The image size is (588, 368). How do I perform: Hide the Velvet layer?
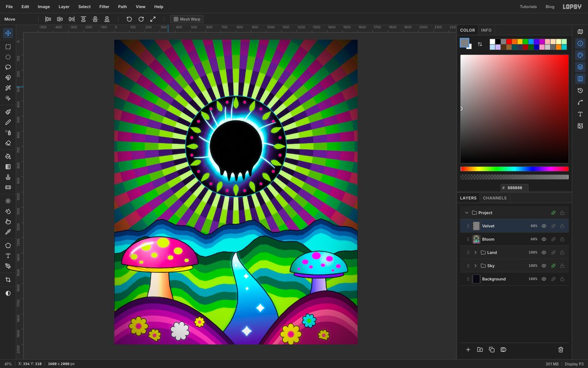543,226
